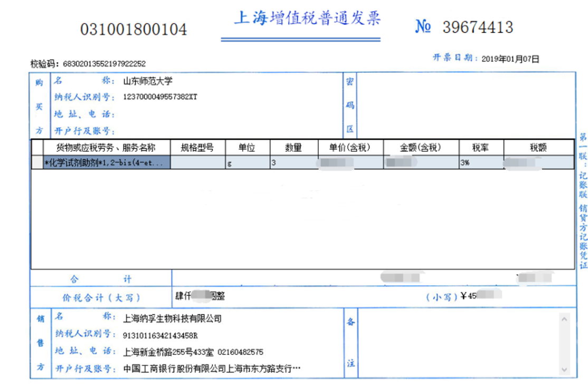Image resolution: width=588 pixels, height=385 pixels.
Task: Click the remarks box scroll down arrow
Action: point(565,370)
